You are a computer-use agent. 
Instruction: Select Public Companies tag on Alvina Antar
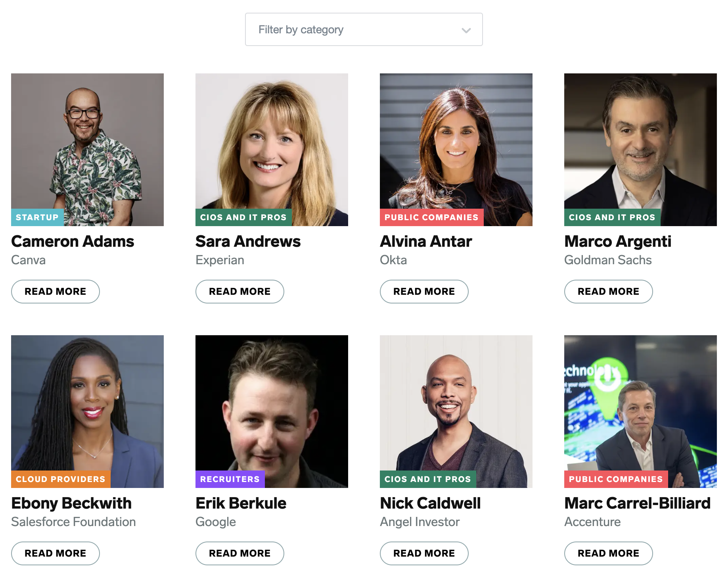click(x=431, y=217)
